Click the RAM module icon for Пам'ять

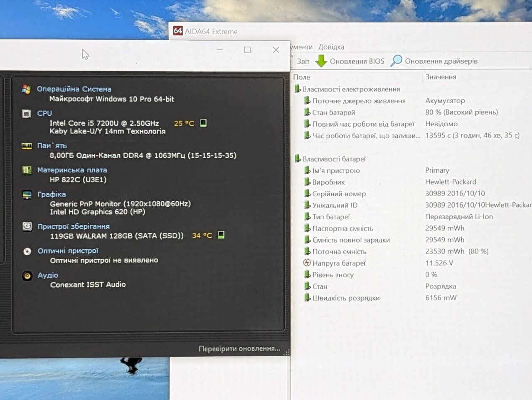(x=27, y=146)
